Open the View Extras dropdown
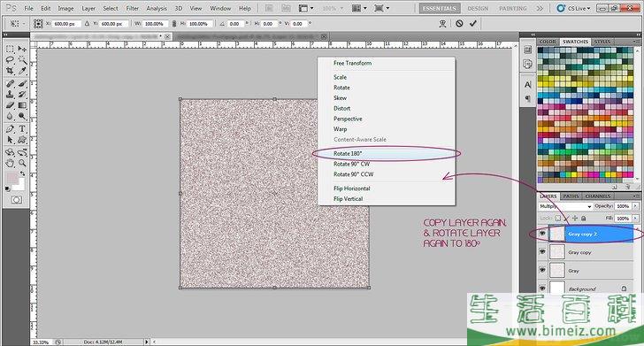644x346 pixels. [x=306, y=8]
